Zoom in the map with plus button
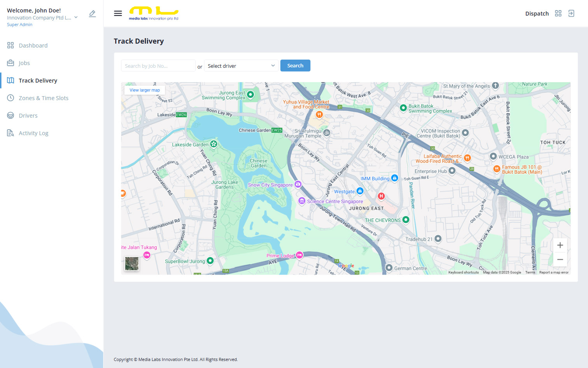Image resolution: width=588 pixels, height=368 pixels. coord(560,245)
